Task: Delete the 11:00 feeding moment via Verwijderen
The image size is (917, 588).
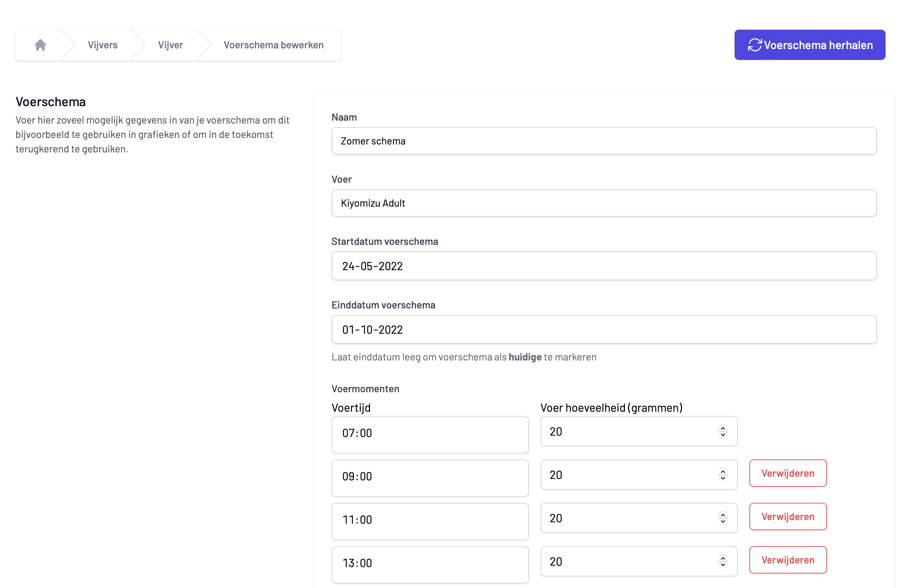Action: pos(788,516)
